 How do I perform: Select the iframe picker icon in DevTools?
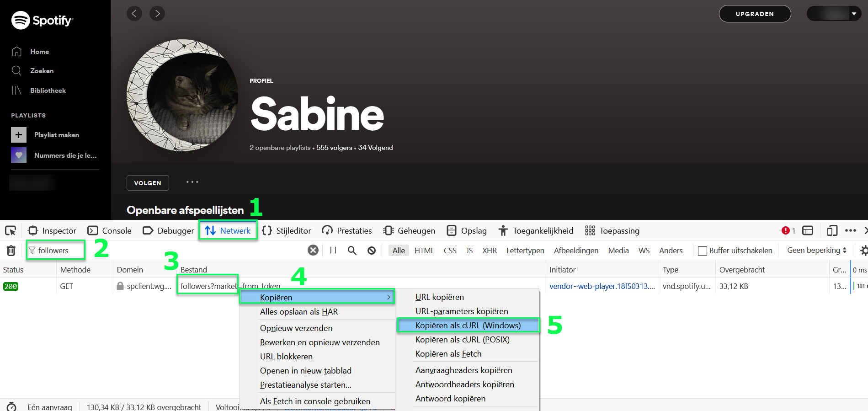click(808, 230)
